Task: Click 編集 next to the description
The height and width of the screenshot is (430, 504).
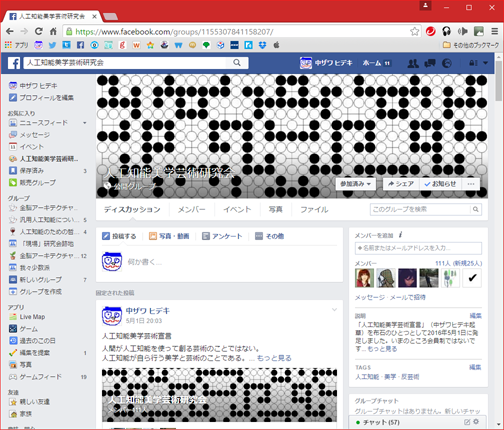Action: pyautogui.click(x=476, y=316)
